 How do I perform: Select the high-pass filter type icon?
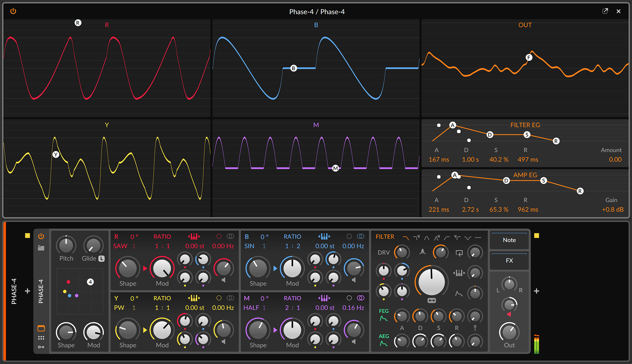(447, 238)
